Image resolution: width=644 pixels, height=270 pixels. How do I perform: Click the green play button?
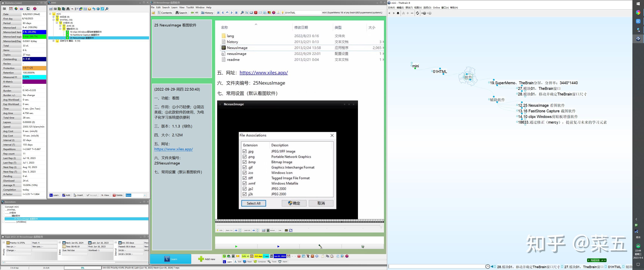(x=236, y=246)
